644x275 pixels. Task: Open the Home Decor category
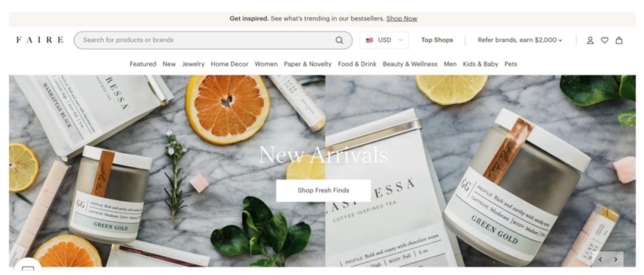230,64
